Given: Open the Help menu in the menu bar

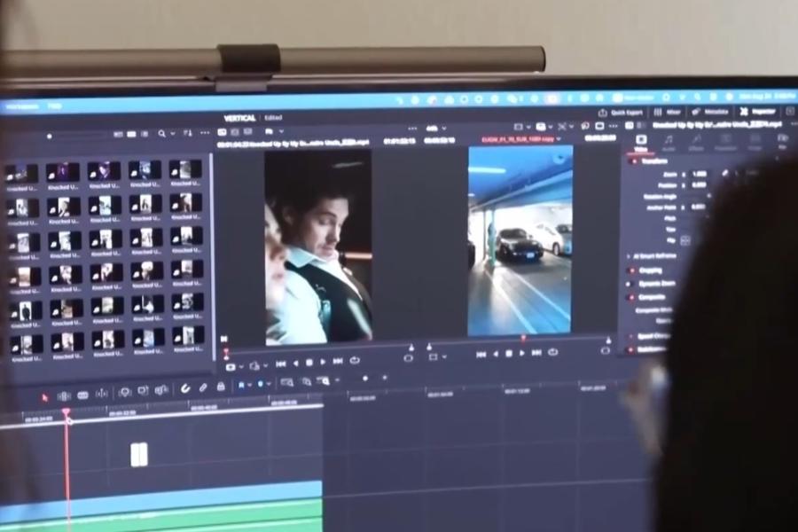Looking at the screenshot, I should 54,106.
